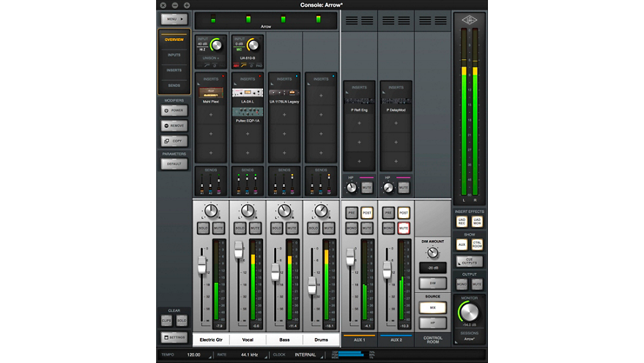Viewport: 644px width, 363px height.
Task: Click the Default parameters button
Action: (x=174, y=164)
